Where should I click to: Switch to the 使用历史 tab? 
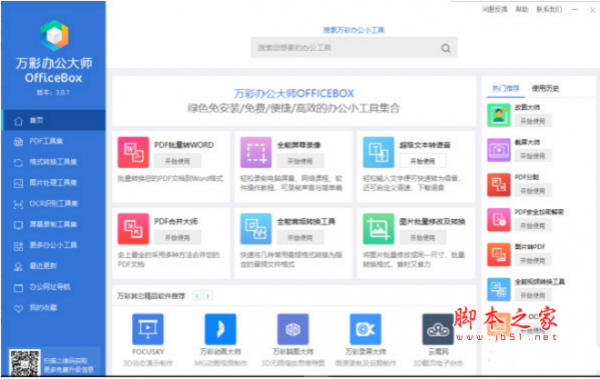pyautogui.click(x=545, y=88)
